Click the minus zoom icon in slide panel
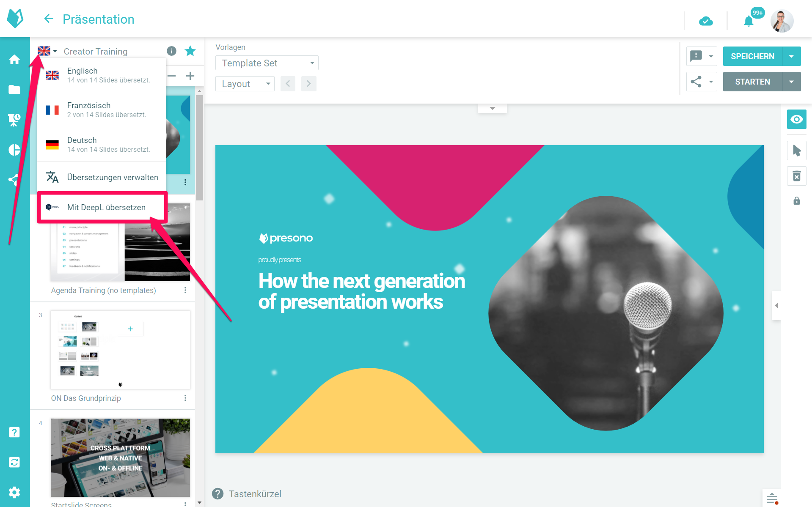This screenshot has height=507, width=812. [172, 76]
